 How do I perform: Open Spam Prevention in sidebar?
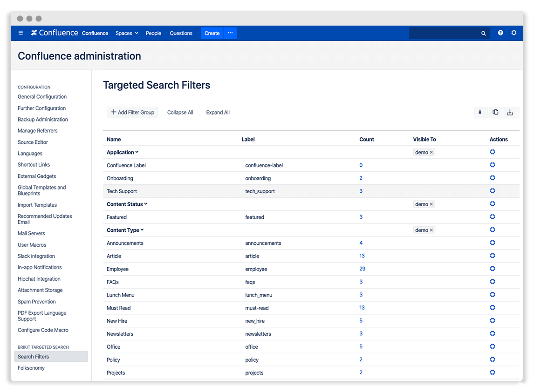[36, 302]
